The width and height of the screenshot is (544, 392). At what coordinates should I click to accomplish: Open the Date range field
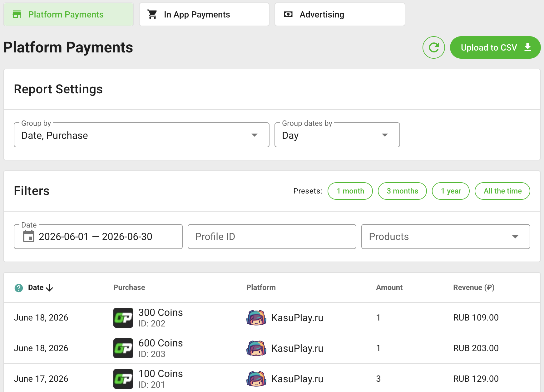[98, 237]
